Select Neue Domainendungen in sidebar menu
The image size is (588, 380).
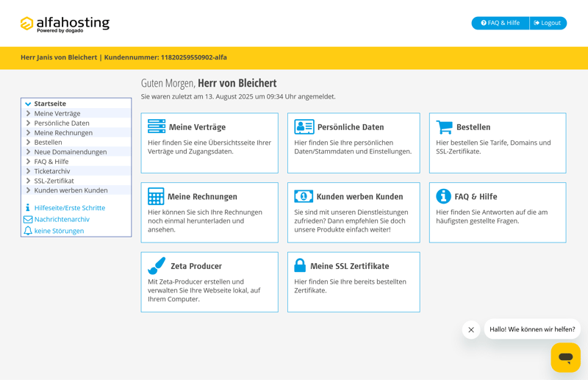71,152
